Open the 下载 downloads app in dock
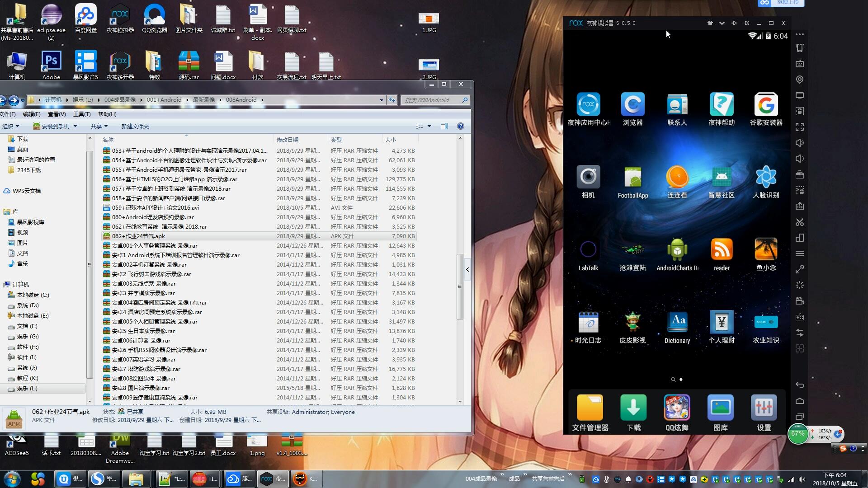 [633, 413]
